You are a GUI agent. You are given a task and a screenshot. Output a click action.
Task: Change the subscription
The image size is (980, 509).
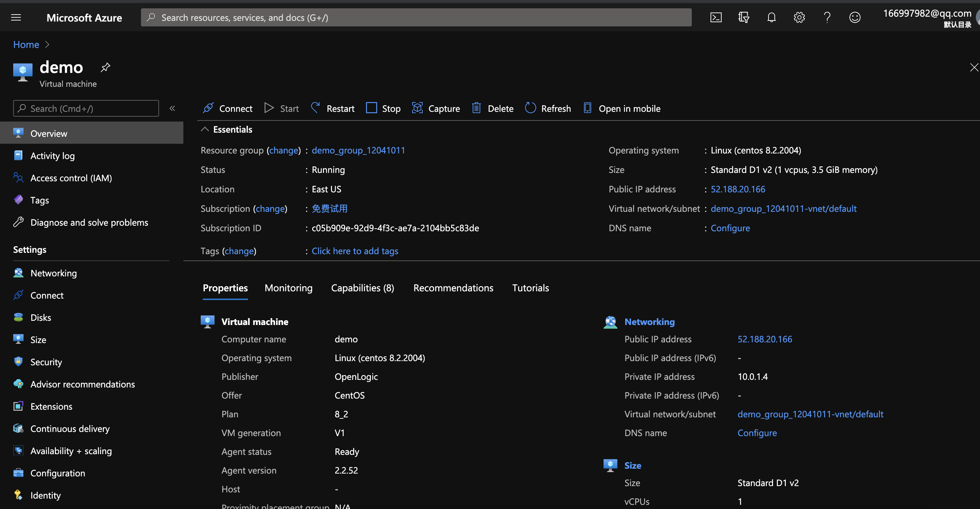tap(270, 208)
